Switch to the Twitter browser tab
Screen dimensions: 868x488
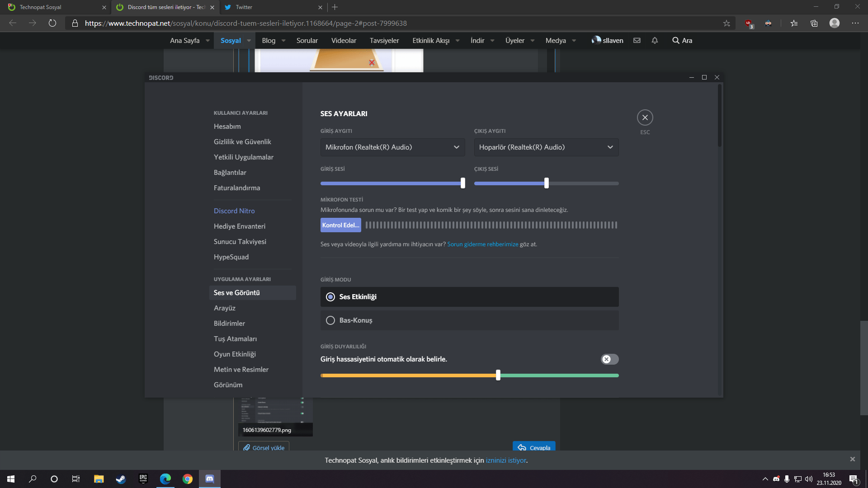(x=271, y=7)
